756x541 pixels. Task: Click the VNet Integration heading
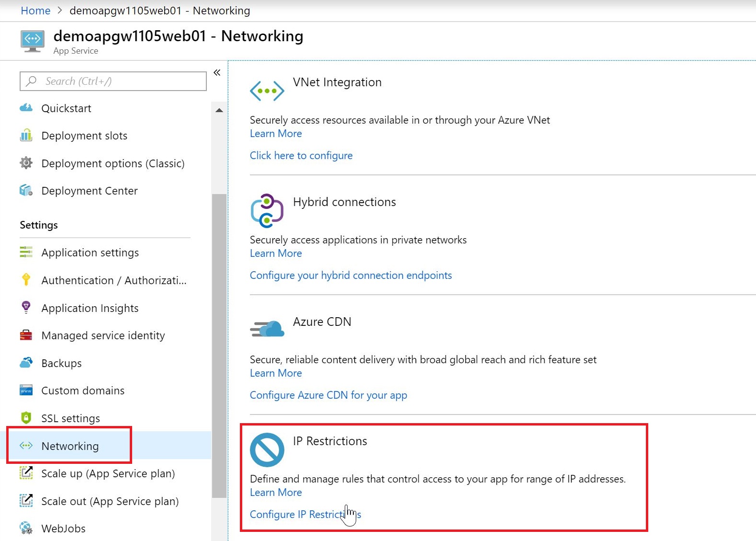(337, 82)
